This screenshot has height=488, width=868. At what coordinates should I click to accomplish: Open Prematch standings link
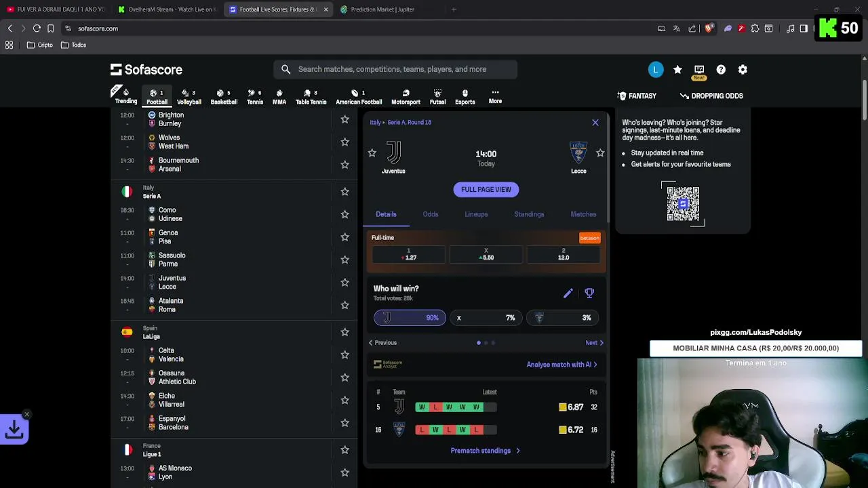486,451
